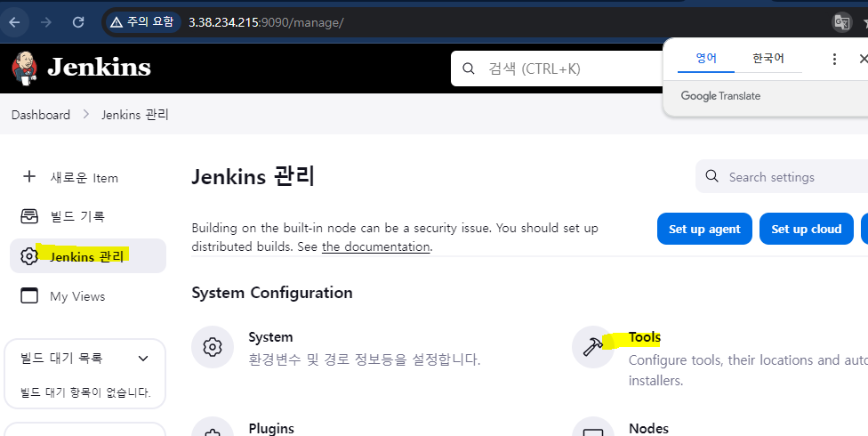Image resolution: width=868 pixels, height=436 pixels.
Task: Click the plus icon for 새로운 Item
Action: (28, 177)
